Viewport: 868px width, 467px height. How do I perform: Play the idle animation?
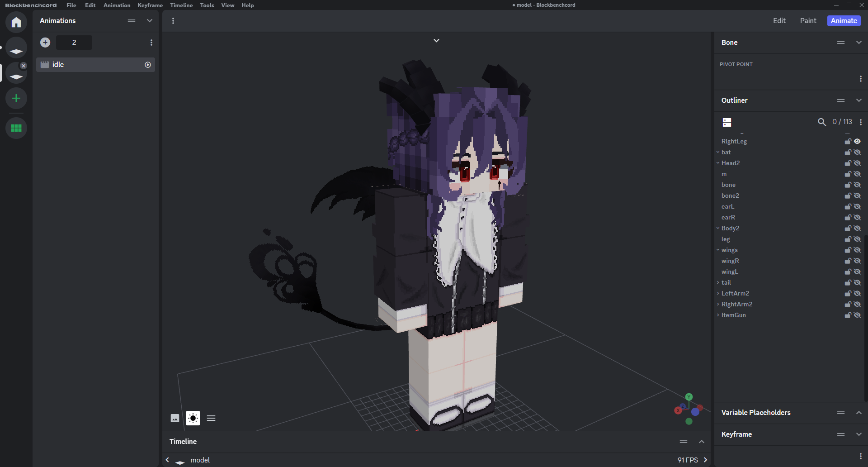(x=148, y=65)
